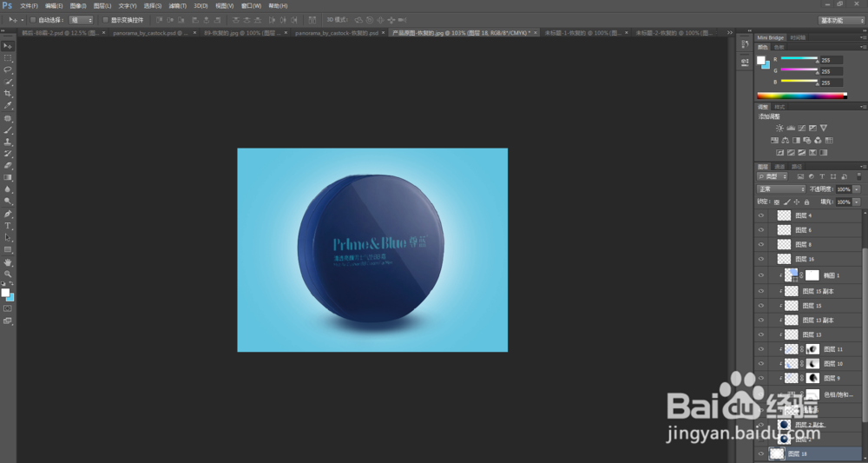Select the Clone Stamp tool
This screenshot has height=463, width=868.
pos(8,142)
